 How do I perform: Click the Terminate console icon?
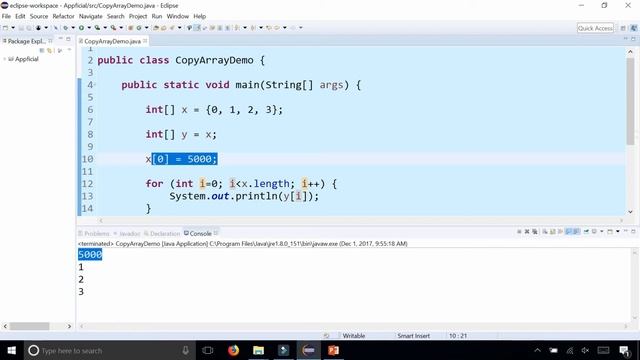point(519,231)
